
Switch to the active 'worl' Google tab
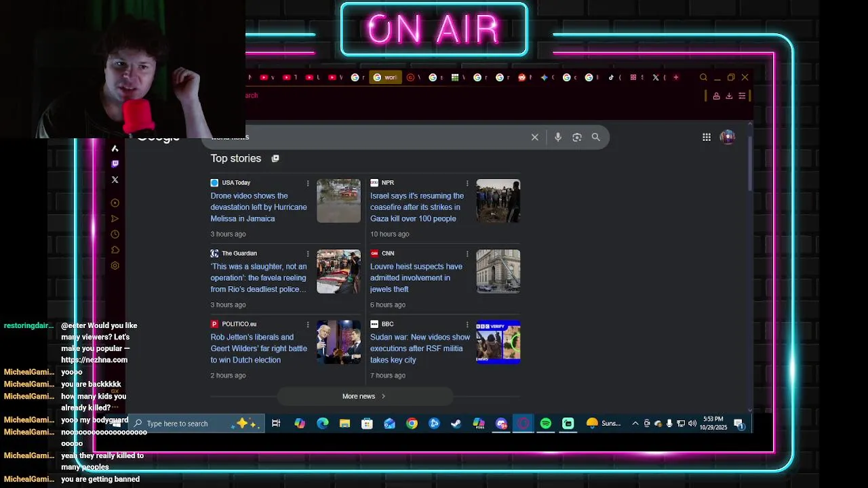coord(385,77)
